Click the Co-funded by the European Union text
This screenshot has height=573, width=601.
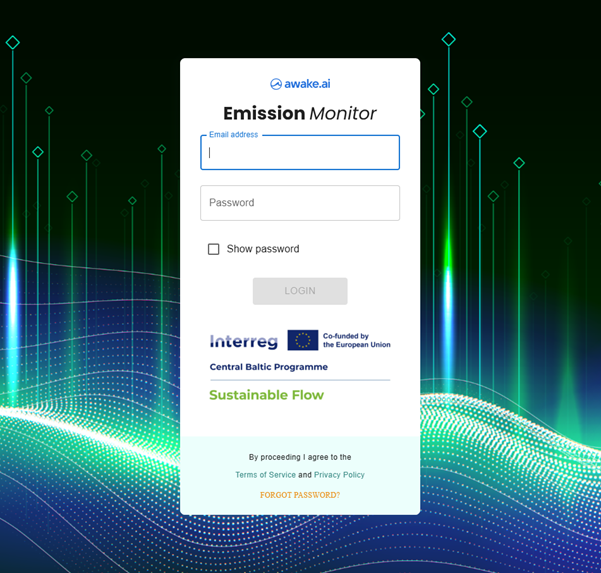coord(356,340)
